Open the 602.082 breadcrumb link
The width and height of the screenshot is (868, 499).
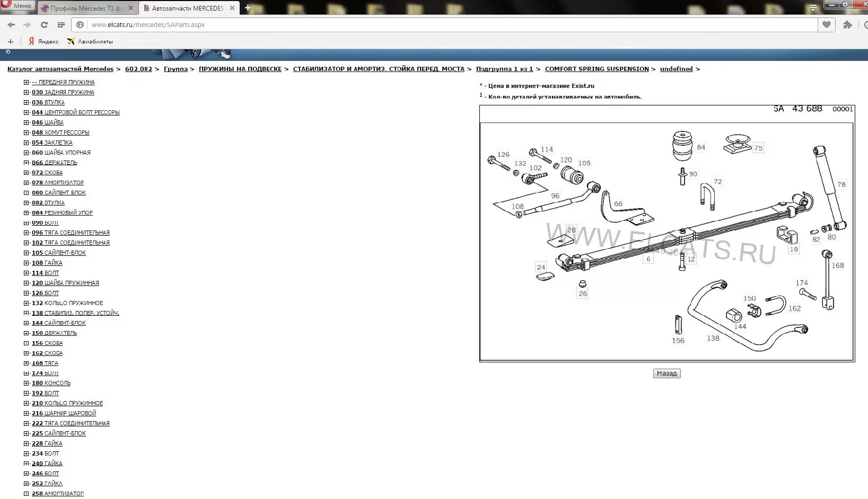pos(138,69)
